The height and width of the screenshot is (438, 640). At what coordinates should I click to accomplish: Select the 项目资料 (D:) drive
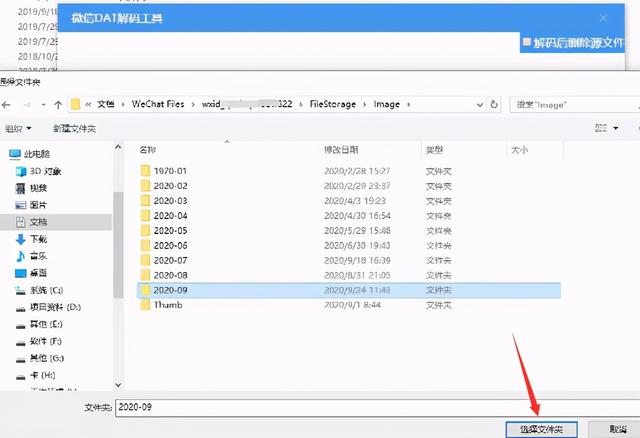pyautogui.click(x=48, y=307)
